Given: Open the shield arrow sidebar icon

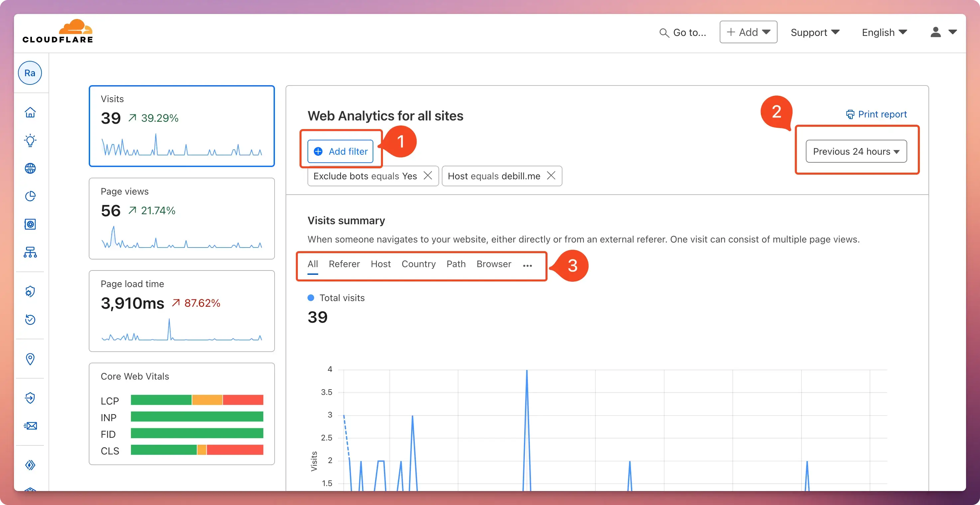Looking at the screenshot, I should tap(30, 398).
